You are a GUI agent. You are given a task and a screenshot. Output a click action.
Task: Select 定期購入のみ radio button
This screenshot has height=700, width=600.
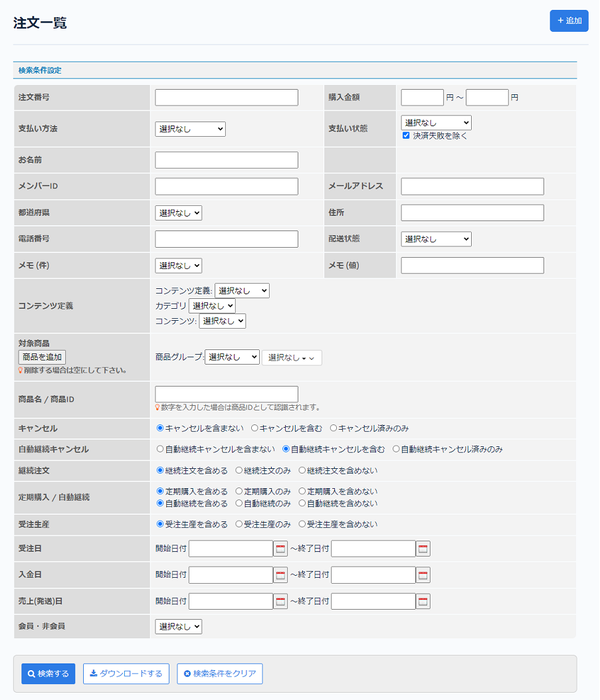click(239, 491)
